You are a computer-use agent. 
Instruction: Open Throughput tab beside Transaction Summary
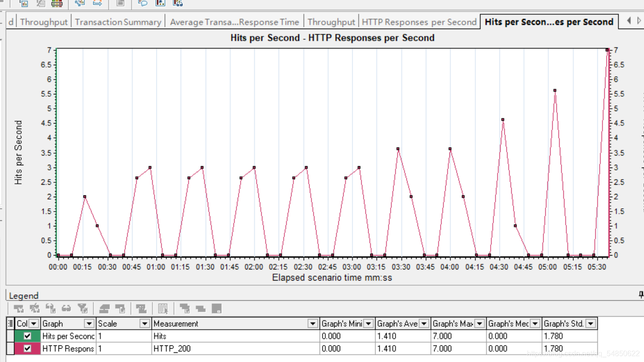tap(44, 22)
